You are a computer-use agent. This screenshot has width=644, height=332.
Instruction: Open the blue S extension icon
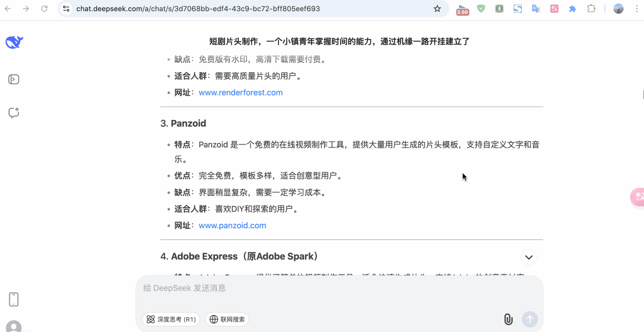coord(518,9)
